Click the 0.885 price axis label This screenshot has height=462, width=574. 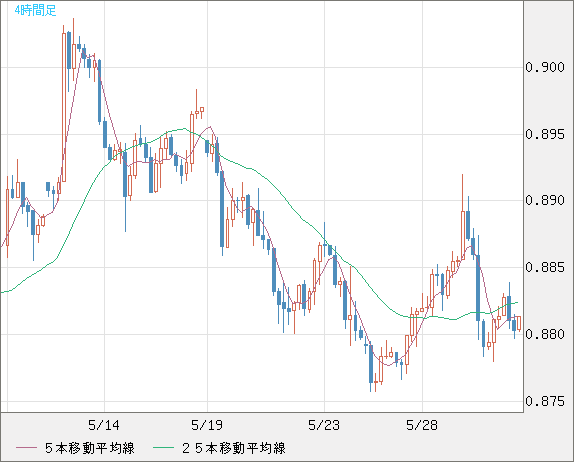pos(545,267)
